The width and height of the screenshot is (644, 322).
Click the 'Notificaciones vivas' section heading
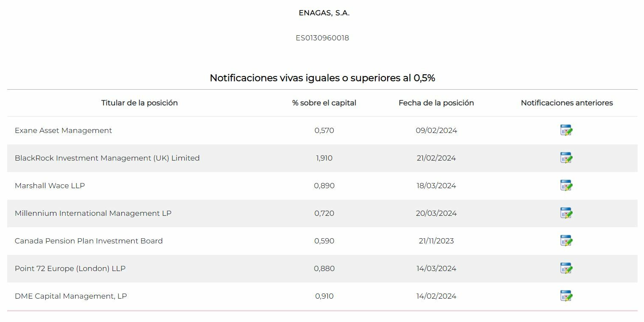(322, 78)
